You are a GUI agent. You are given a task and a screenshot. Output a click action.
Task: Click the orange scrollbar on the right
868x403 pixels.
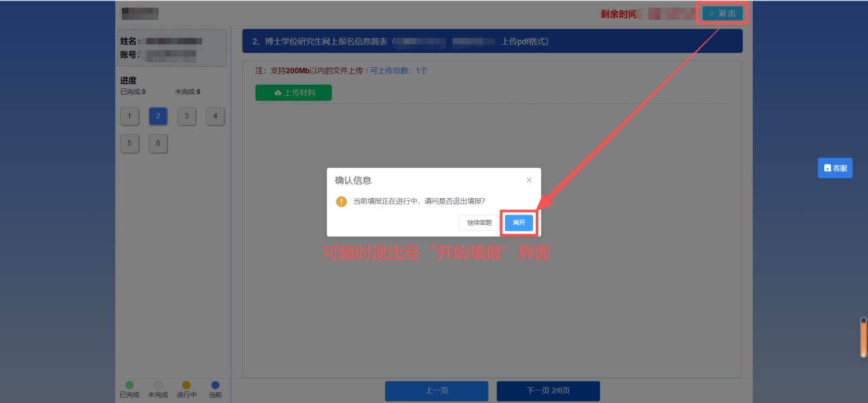(862, 336)
